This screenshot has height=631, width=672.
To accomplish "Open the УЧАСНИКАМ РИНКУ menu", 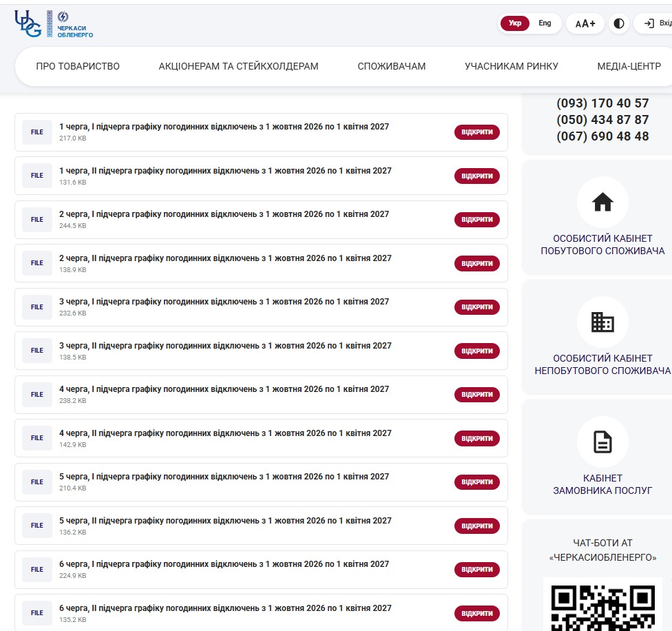I will (512, 66).
